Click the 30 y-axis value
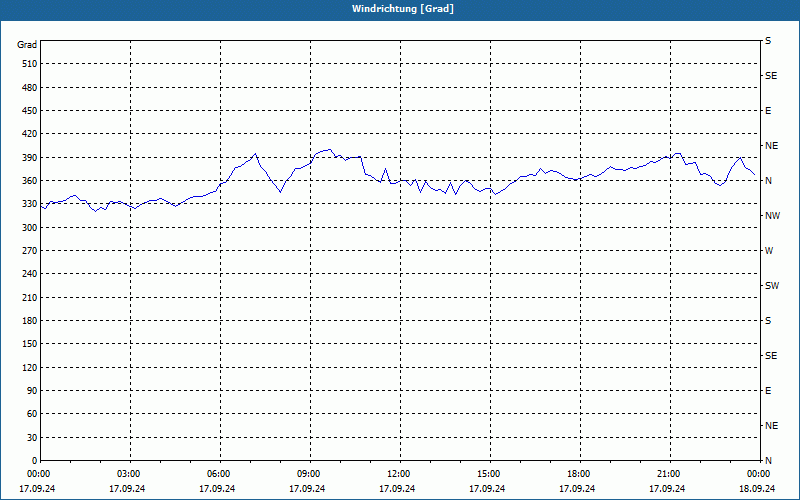The width and height of the screenshot is (800, 500). point(33,438)
